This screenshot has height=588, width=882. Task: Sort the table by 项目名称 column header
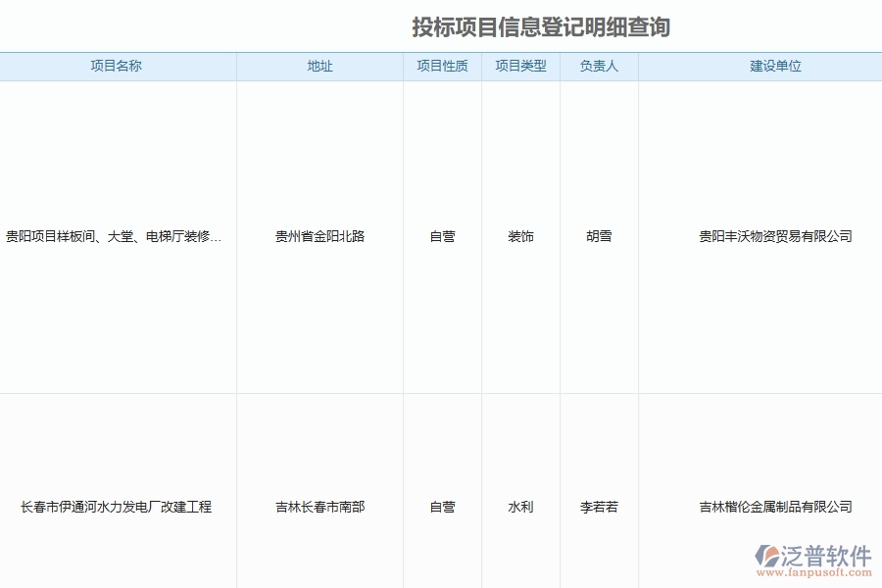119,66
